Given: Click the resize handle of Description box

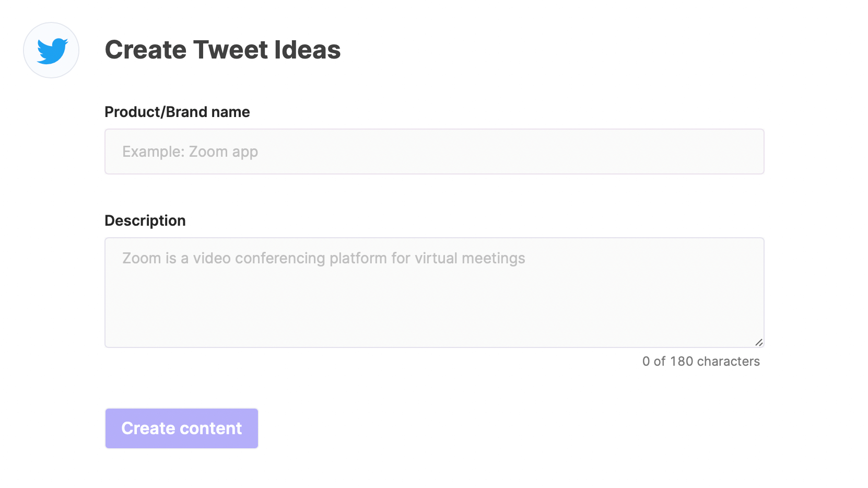Looking at the screenshot, I should [x=759, y=342].
